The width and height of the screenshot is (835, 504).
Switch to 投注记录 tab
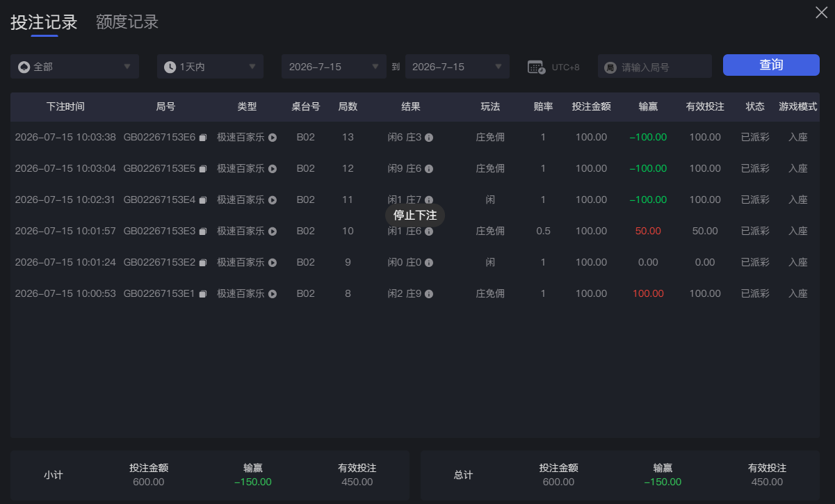(44, 22)
